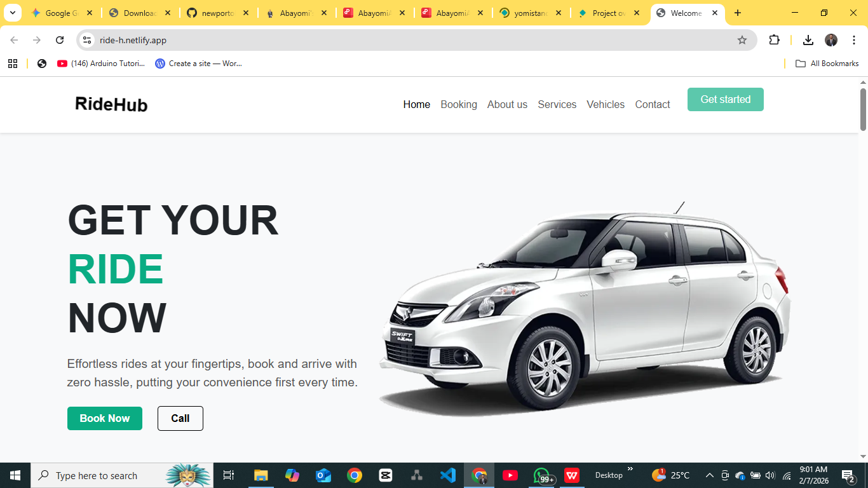Viewport: 868px width, 488px height.
Task: Open the Chrome downloads icon
Action: click(x=808, y=40)
